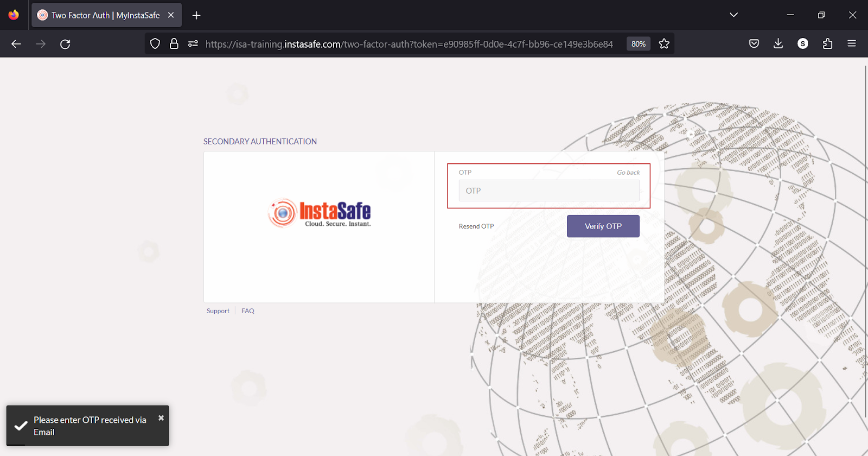Minimize the Firefox window

[x=790, y=15]
